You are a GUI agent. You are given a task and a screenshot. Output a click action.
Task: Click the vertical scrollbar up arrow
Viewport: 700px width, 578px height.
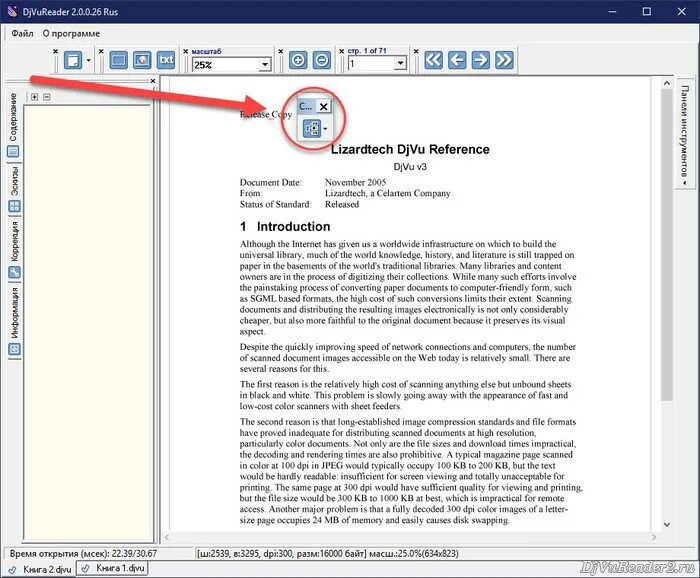tap(667, 83)
